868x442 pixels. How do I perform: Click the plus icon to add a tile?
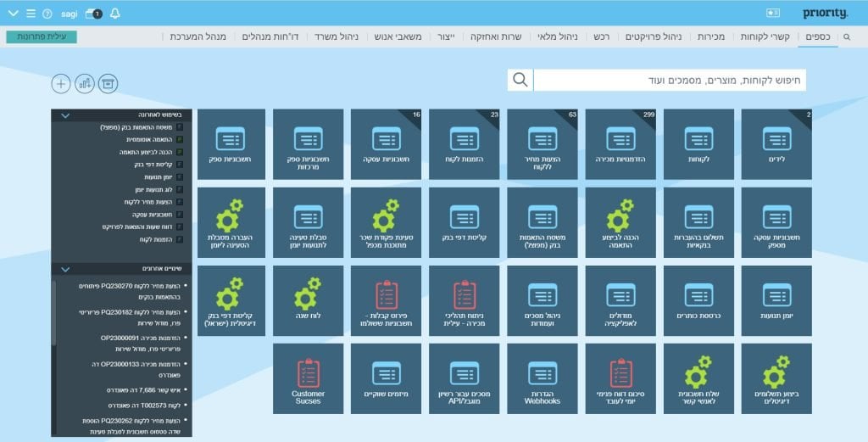coord(60,83)
